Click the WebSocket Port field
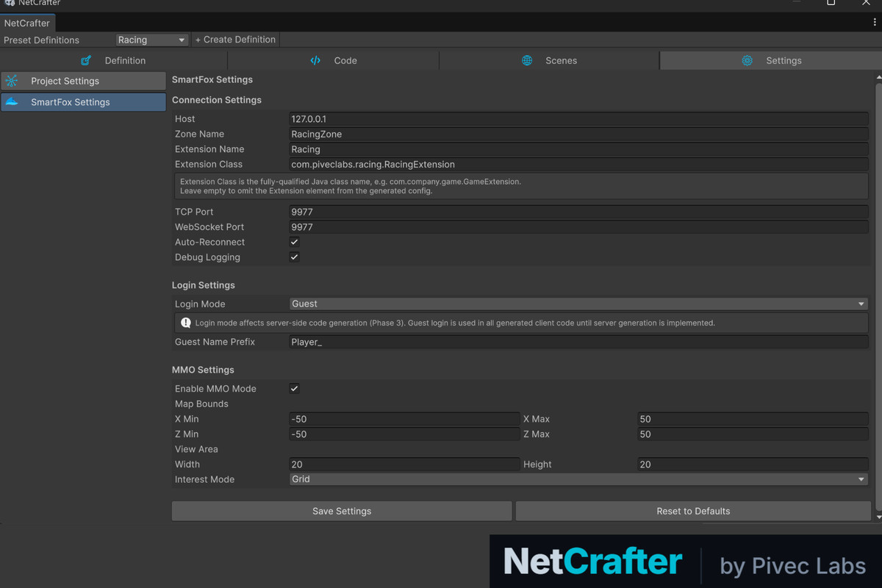 point(579,226)
